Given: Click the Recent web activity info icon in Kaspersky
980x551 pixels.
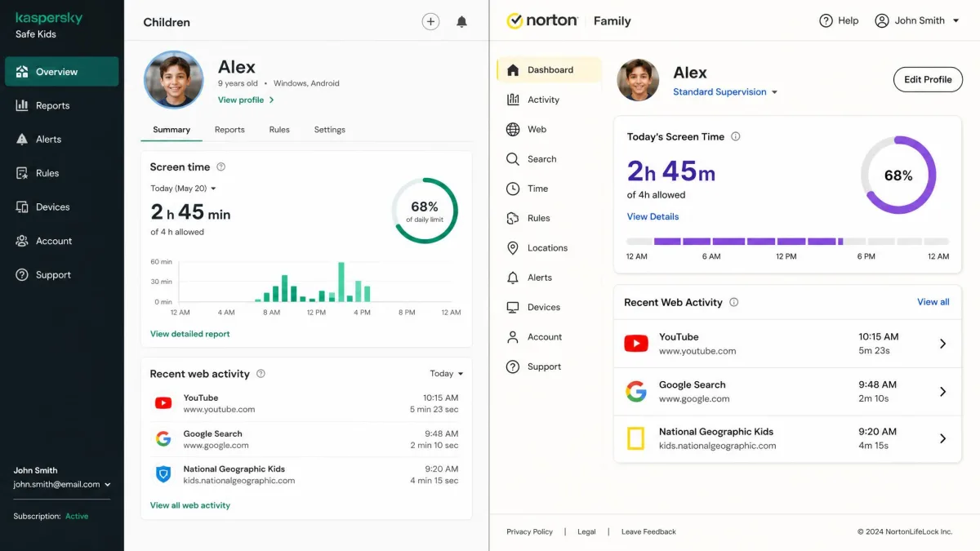Looking at the screenshot, I should [261, 374].
